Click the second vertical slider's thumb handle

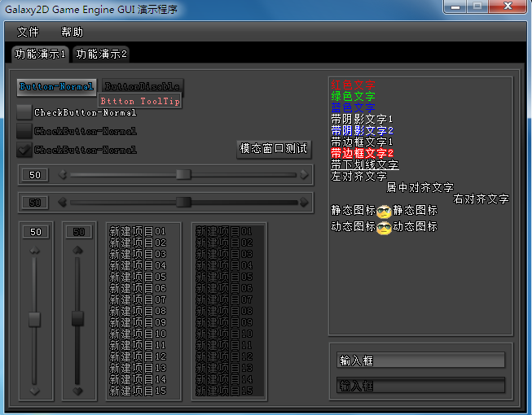(77, 319)
